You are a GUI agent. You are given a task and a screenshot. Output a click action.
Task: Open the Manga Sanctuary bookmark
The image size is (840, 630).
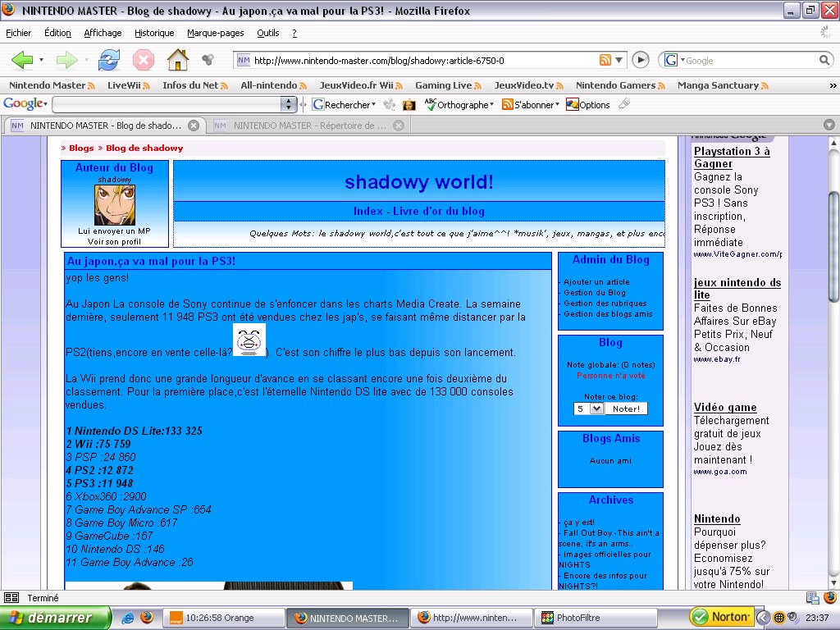tap(723, 85)
